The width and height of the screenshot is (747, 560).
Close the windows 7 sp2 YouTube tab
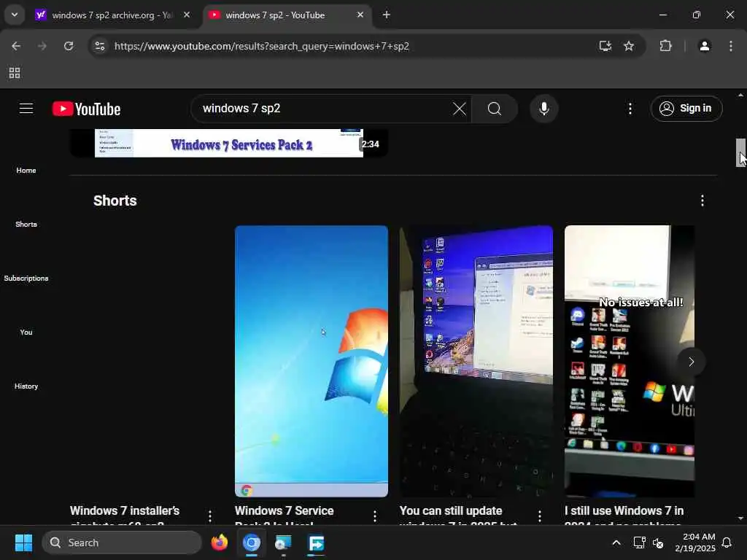[x=360, y=15]
